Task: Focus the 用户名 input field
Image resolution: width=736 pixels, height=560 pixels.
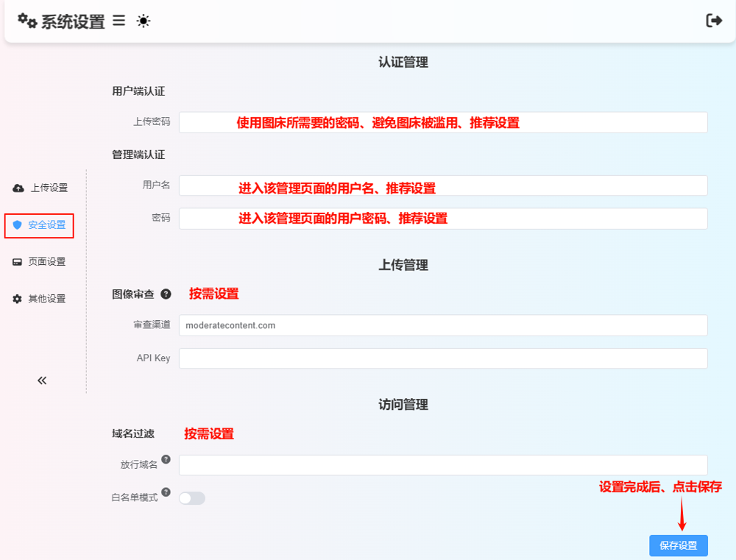Action: pyautogui.click(x=442, y=185)
